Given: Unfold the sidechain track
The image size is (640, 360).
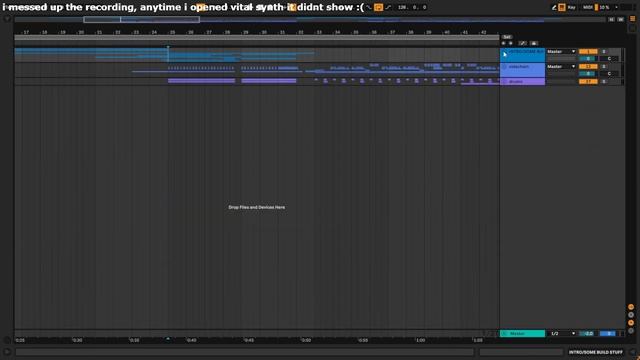Looking at the screenshot, I should click(504, 67).
